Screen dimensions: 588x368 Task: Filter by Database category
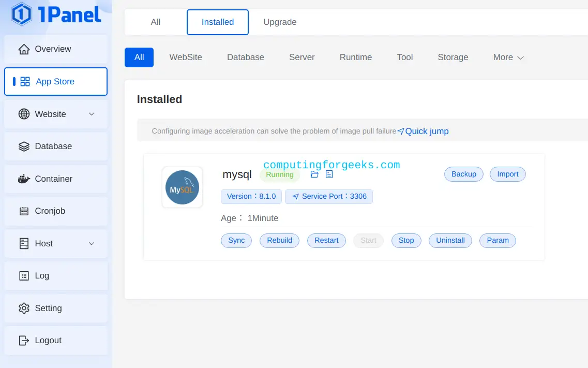pyautogui.click(x=246, y=57)
